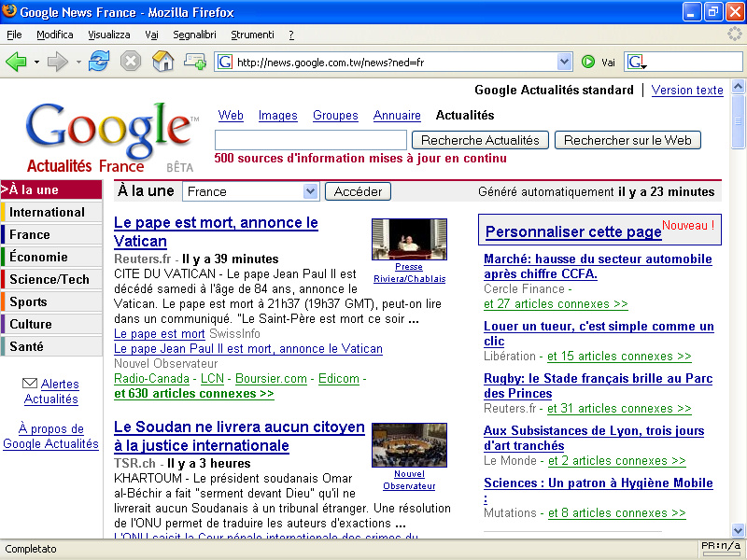This screenshot has height=560, width=747.
Task: Click the throbber activity icon
Action: (x=735, y=34)
